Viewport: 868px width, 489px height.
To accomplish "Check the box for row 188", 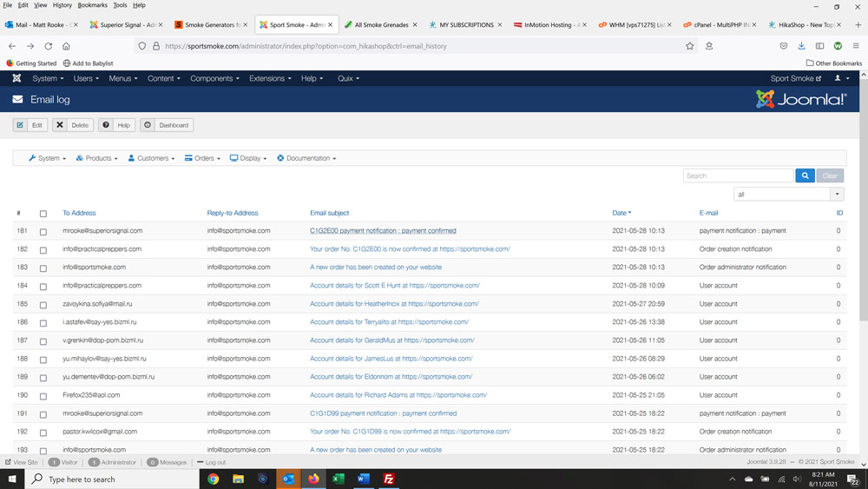I will 43,360.
